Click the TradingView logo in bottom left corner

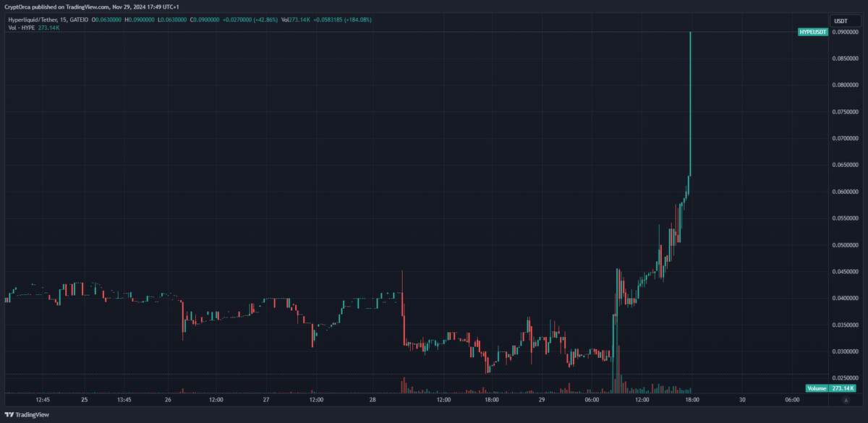click(27, 415)
